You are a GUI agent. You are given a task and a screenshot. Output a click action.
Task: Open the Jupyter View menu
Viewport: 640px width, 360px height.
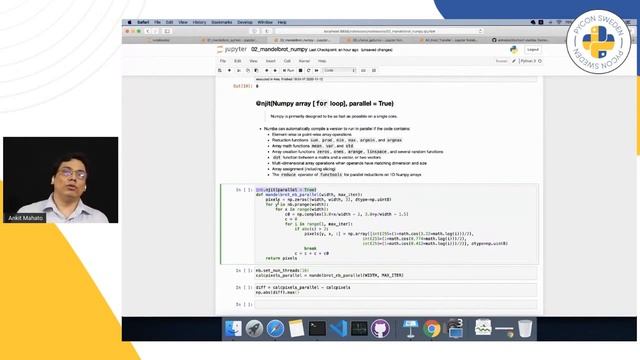click(253, 61)
